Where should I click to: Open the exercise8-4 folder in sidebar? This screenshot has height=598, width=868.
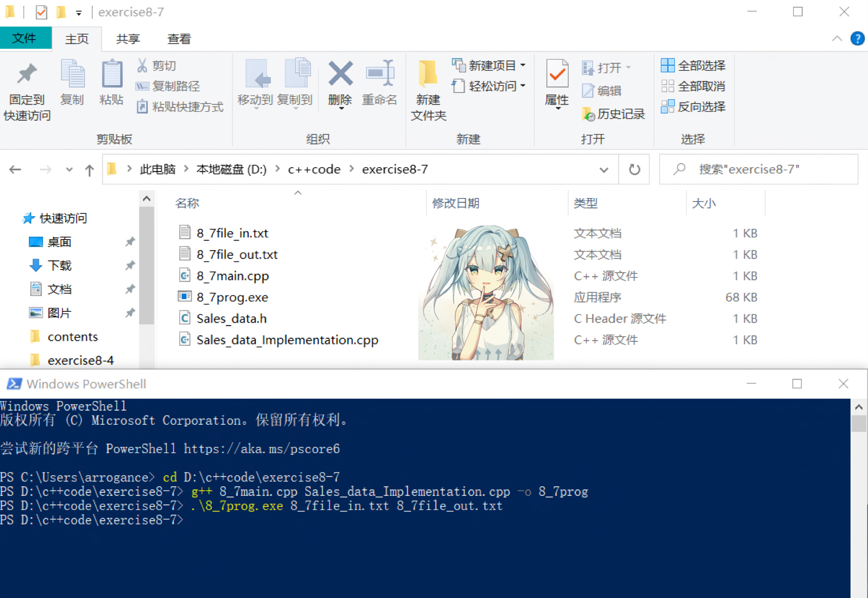pyautogui.click(x=80, y=361)
